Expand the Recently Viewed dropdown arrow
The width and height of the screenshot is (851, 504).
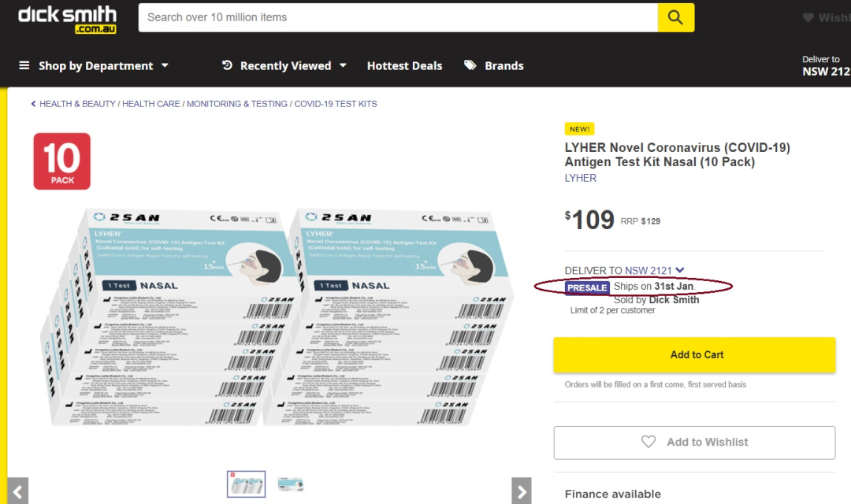pos(343,65)
